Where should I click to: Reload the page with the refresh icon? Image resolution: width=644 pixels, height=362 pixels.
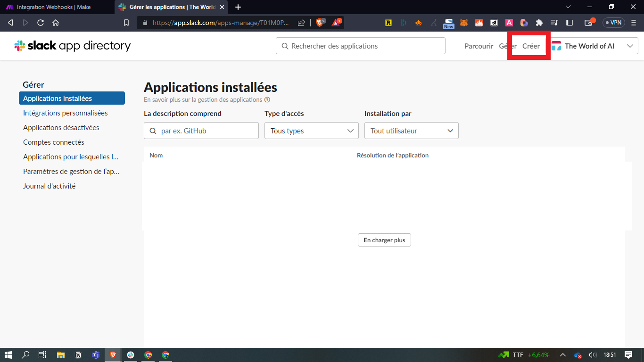pyautogui.click(x=41, y=22)
